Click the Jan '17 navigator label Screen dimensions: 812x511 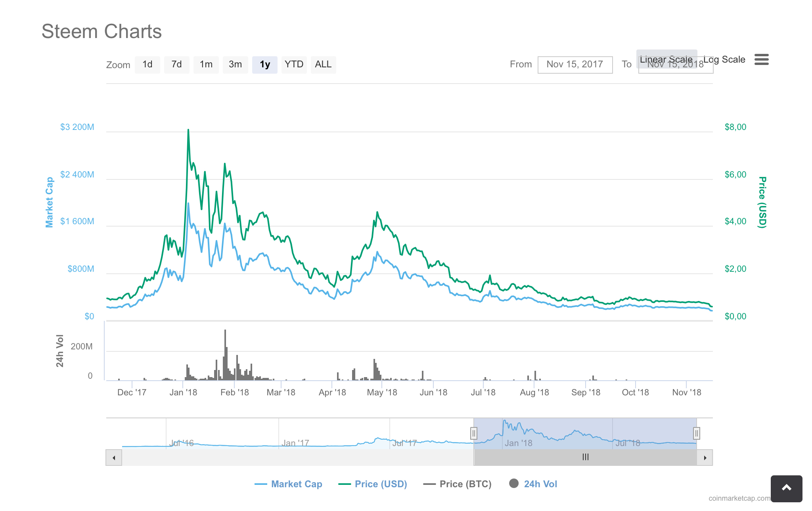pos(295,443)
